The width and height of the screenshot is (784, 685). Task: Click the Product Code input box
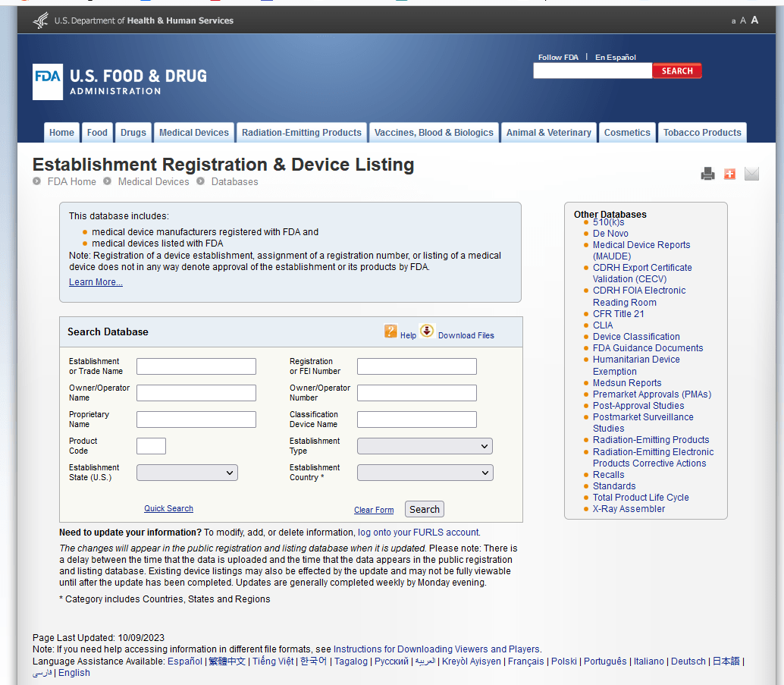click(151, 446)
